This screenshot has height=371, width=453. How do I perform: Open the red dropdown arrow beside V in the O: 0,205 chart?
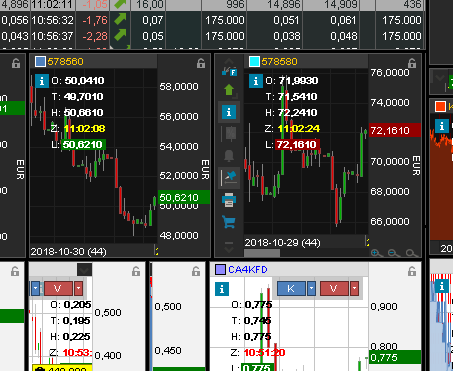[78, 288]
